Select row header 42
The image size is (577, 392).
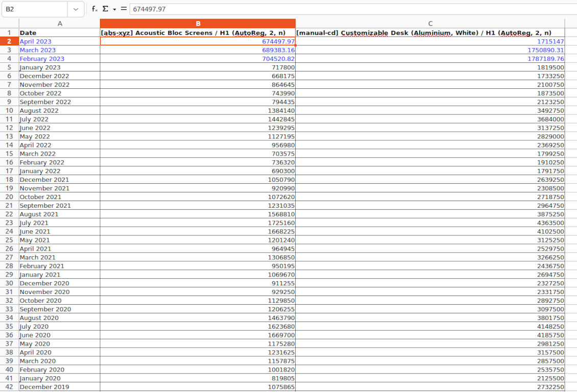tap(9, 386)
